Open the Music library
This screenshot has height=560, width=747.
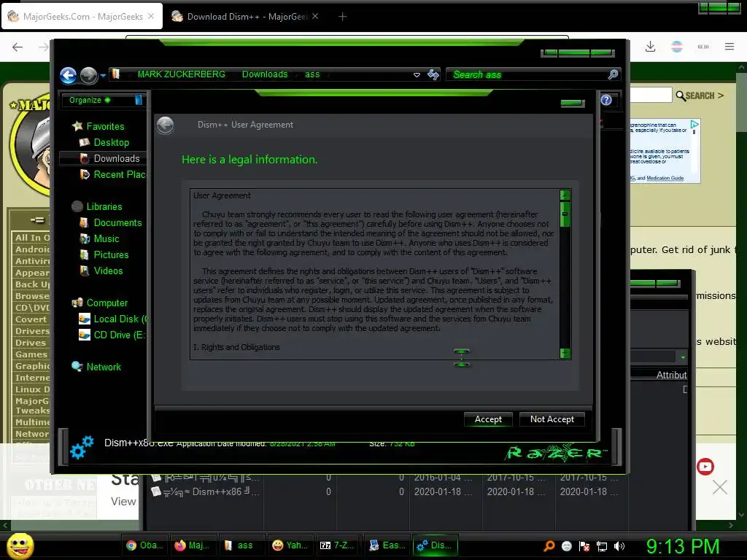pyautogui.click(x=99, y=238)
